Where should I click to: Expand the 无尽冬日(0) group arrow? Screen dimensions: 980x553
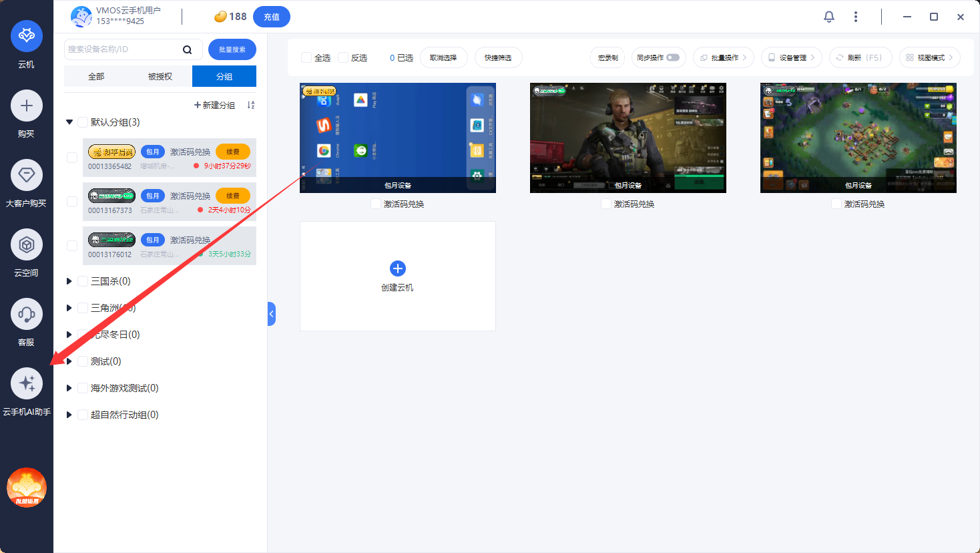tap(69, 335)
